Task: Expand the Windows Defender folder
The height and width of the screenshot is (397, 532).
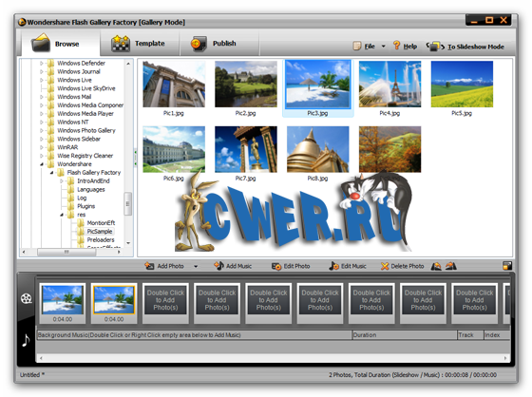Action: [x=42, y=63]
